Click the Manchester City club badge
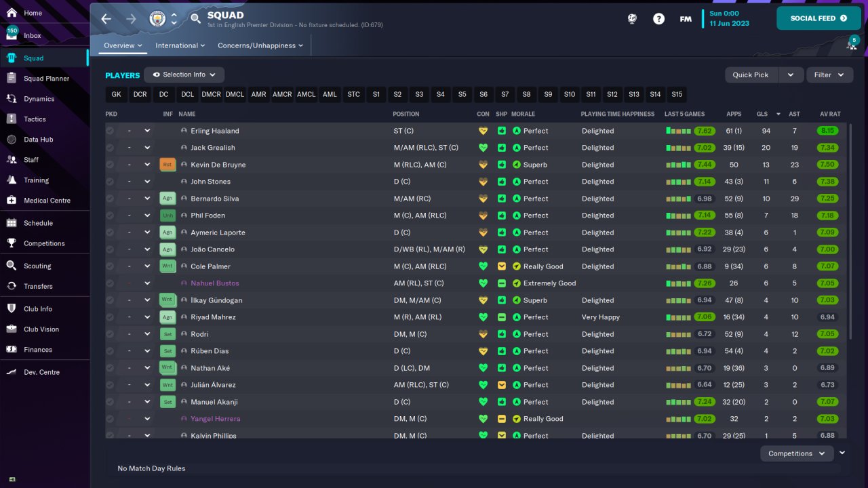868x488 pixels. pos(157,19)
